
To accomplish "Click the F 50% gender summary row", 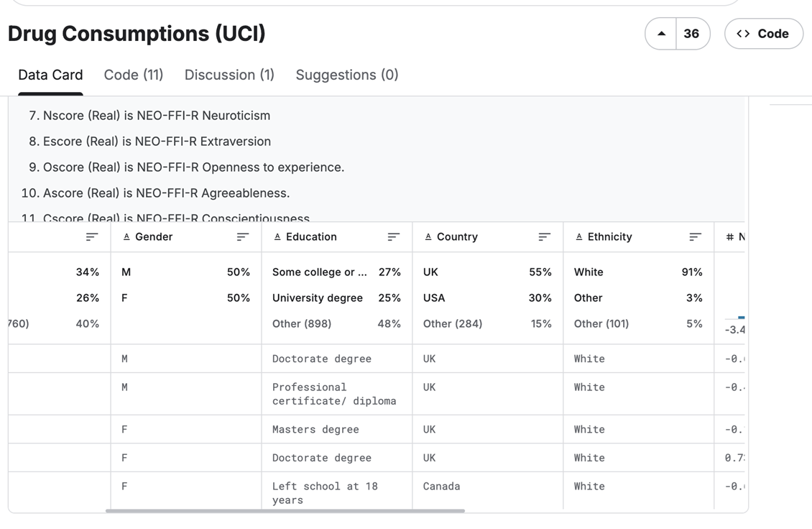I will click(x=186, y=298).
